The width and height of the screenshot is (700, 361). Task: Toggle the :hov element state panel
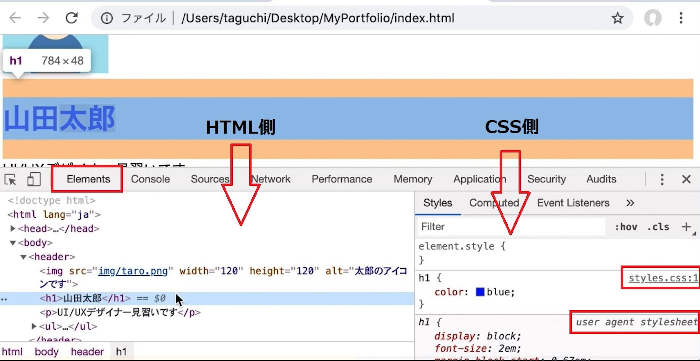pos(626,227)
